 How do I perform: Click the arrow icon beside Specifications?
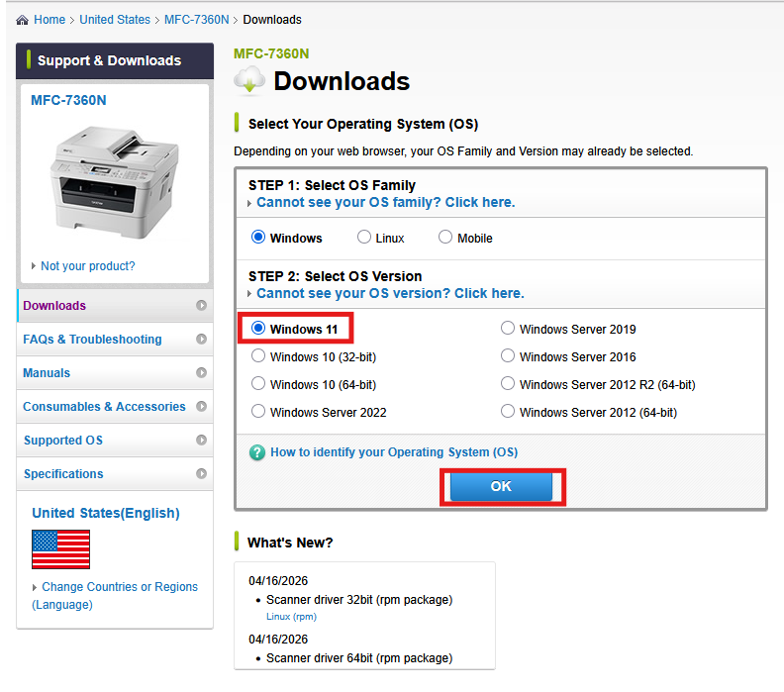click(202, 473)
